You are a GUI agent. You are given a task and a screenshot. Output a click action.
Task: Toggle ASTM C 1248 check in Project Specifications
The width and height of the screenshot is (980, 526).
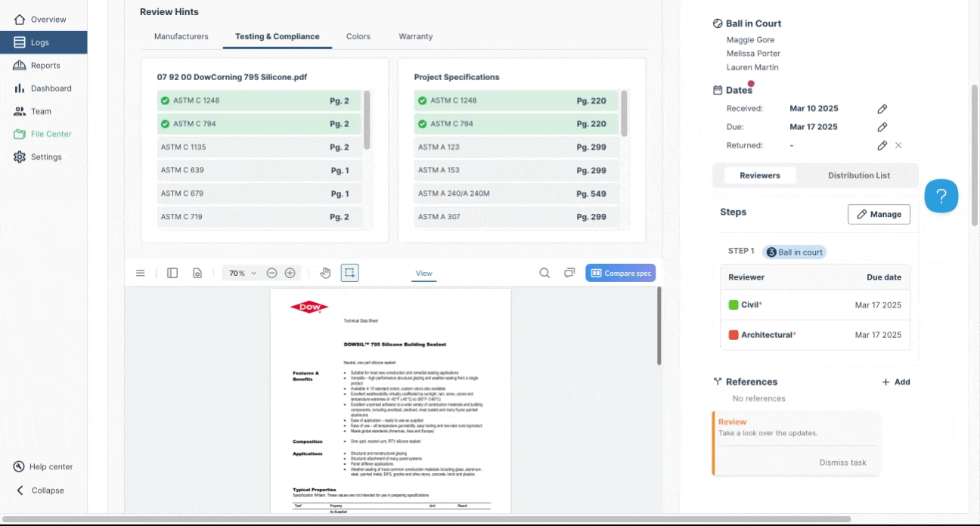pyautogui.click(x=422, y=101)
